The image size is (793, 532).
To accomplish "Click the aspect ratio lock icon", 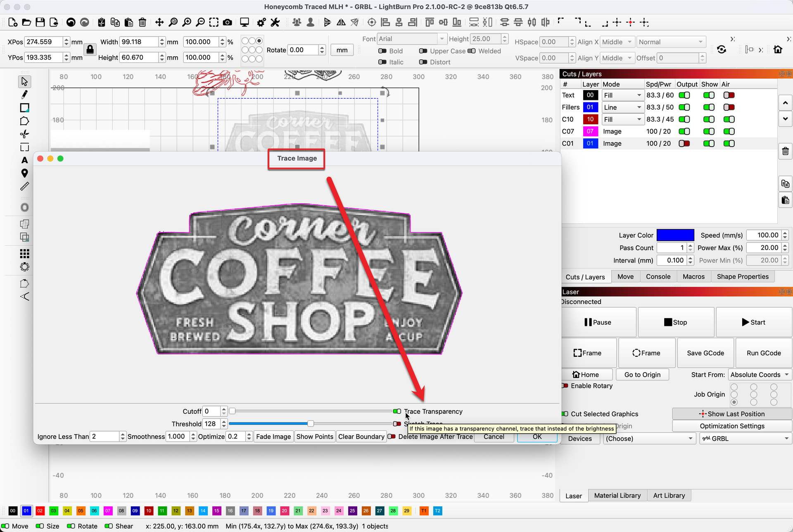I will 90,50.
